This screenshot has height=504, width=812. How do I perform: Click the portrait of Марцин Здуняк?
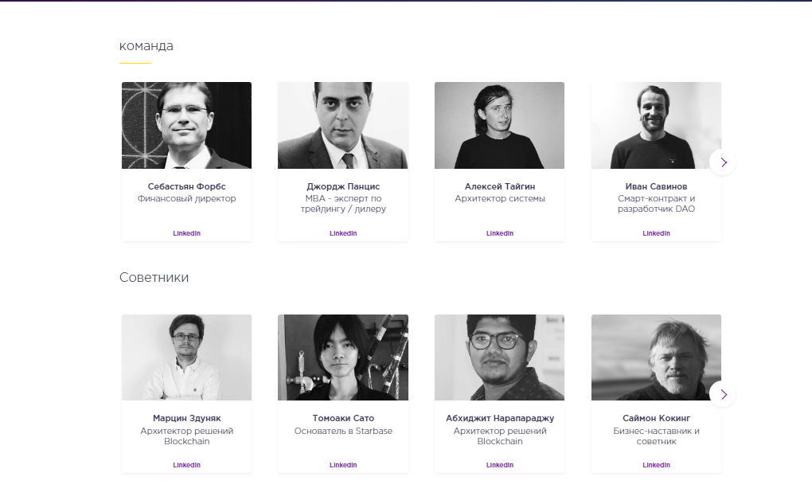(186, 357)
